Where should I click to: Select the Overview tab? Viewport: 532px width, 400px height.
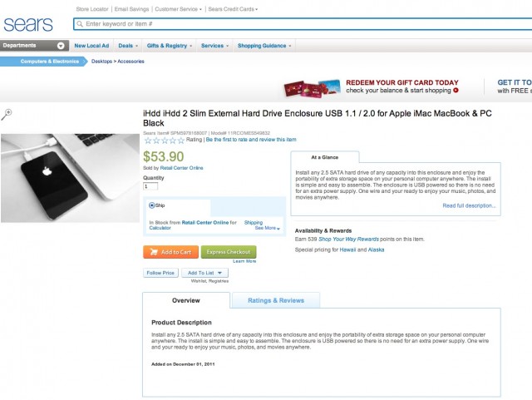coord(185,300)
